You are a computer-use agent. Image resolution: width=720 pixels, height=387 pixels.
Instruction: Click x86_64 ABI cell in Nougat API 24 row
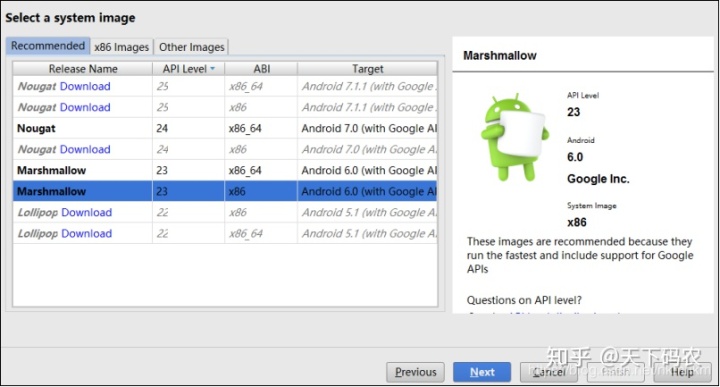[x=261, y=129]
